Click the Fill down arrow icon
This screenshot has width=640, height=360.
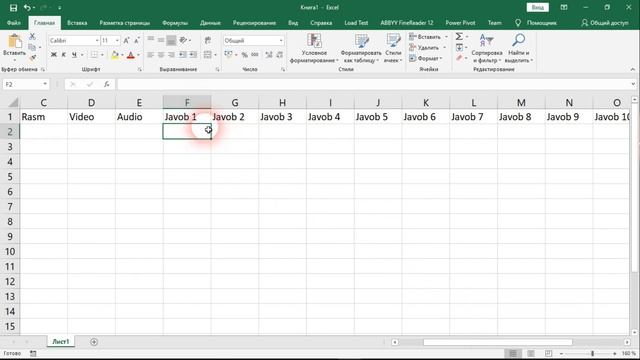pos(459,47)
